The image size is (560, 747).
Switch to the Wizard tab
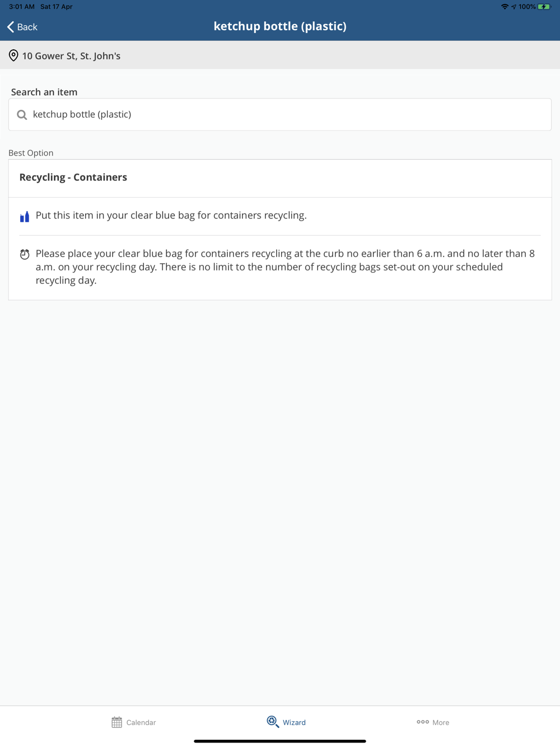(x=286, y=722)
